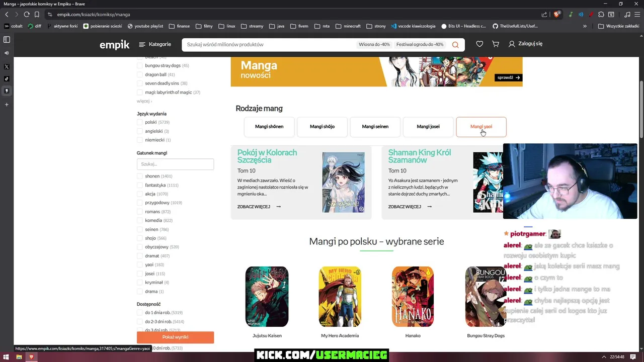This screenshot has width=644, height=362.
Task: Open the Wszystkie zakładki folder
Action: tap(618, 26)
